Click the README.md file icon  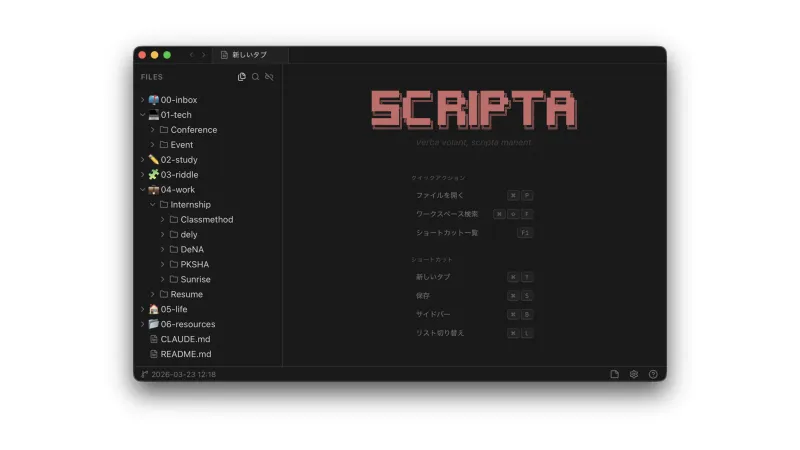pyautogui.click(x=154, y=354)
